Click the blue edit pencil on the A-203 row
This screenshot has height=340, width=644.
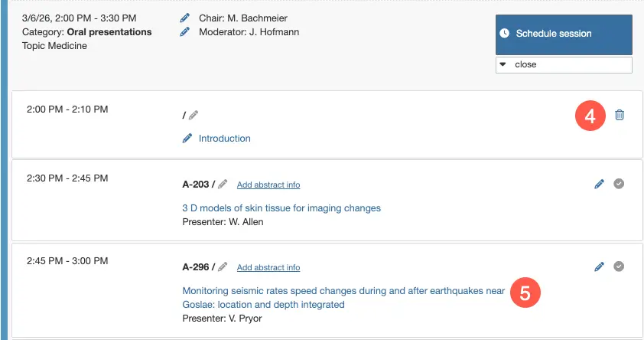(x=599, y=184)
